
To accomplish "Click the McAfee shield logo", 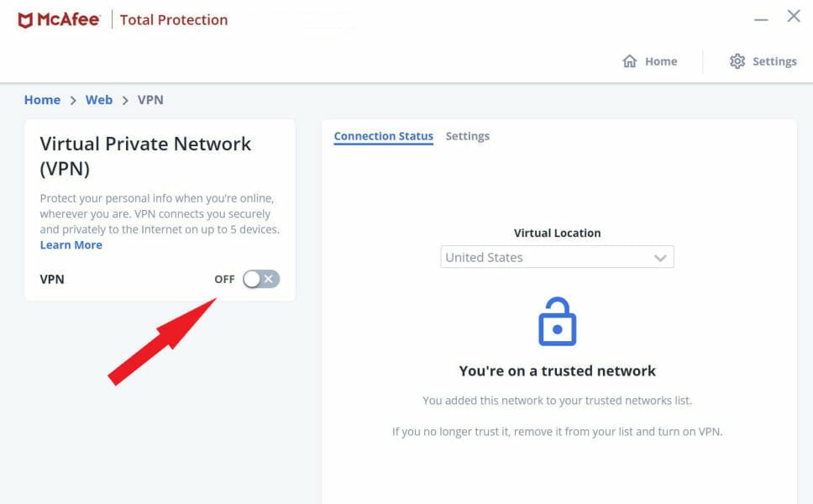I will click(25, 20).
